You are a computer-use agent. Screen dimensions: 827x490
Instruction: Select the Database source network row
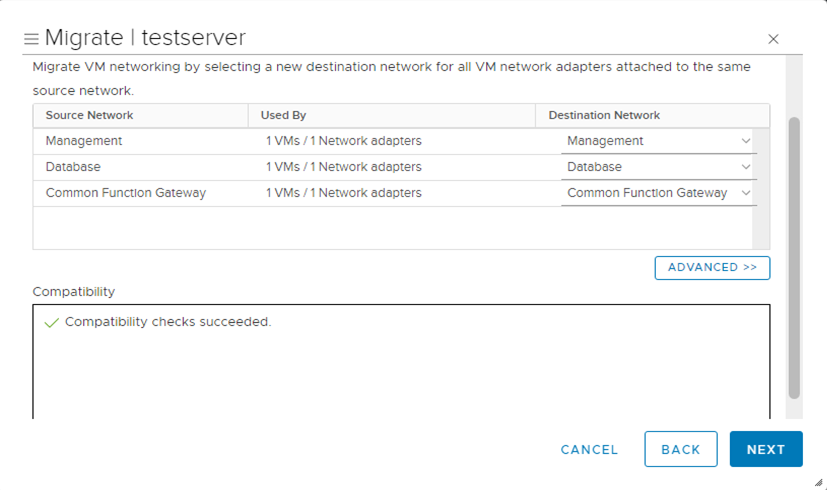click(73, 167)
